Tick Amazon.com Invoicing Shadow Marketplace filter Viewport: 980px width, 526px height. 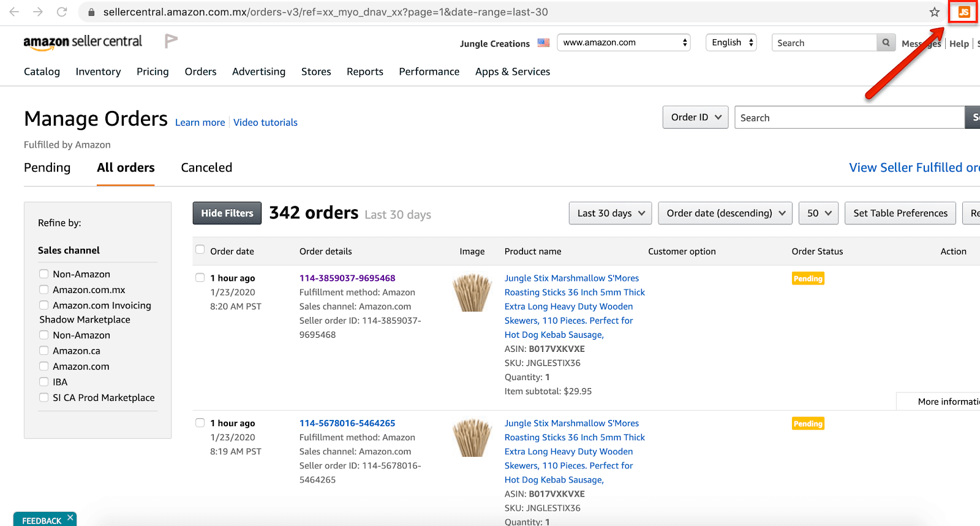click(43, 305)
